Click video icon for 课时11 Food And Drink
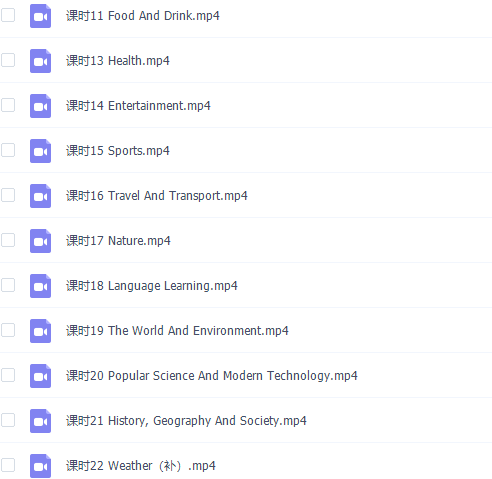The width and height of the screenshot is (492, 479). (40, 16)
